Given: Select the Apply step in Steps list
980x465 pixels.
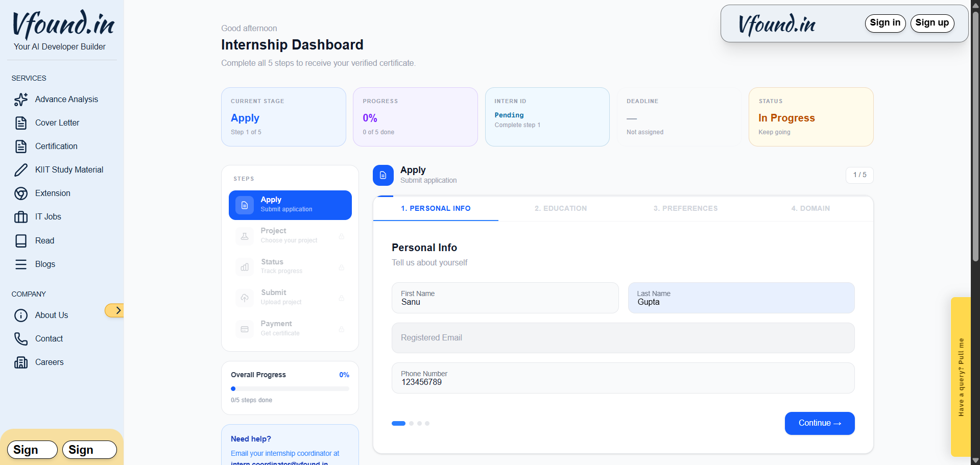Looking at the screenshot, I should coord(290,205).
